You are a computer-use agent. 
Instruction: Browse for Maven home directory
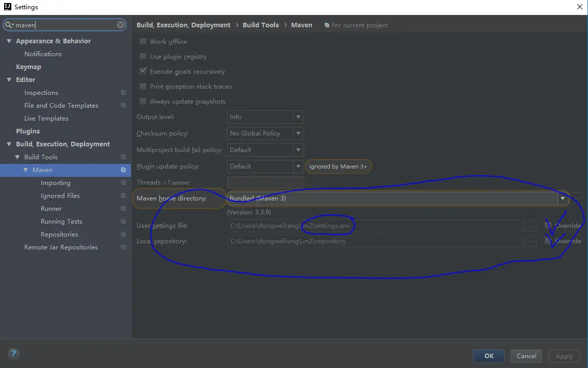click(x=576, y=198)
